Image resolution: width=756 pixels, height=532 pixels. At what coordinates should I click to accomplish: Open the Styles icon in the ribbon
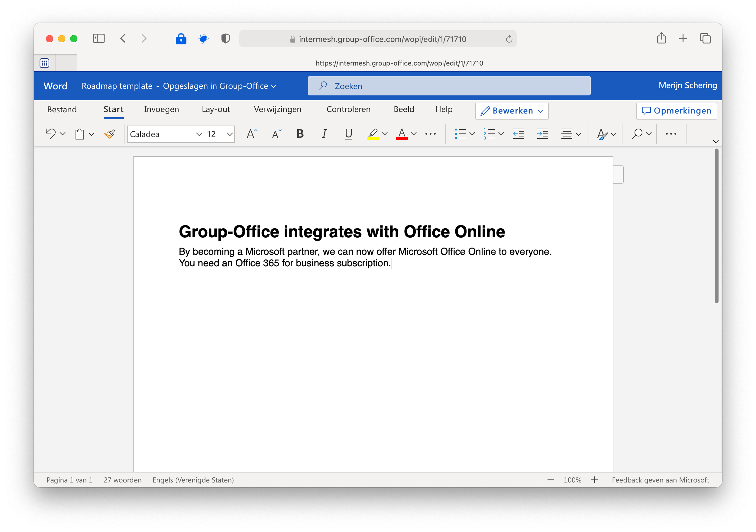[602, 134]
